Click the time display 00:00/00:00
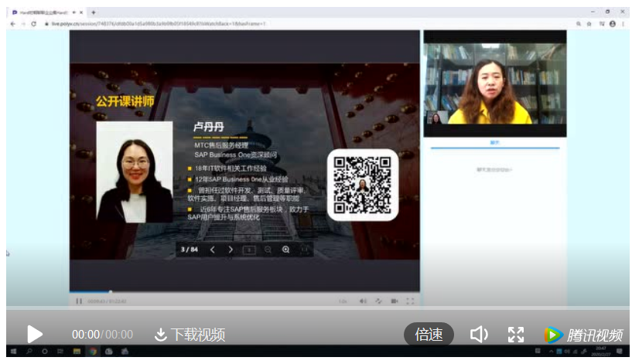Image resolution: width=632 pixels, height=364 pixels. tap(102, 335)
